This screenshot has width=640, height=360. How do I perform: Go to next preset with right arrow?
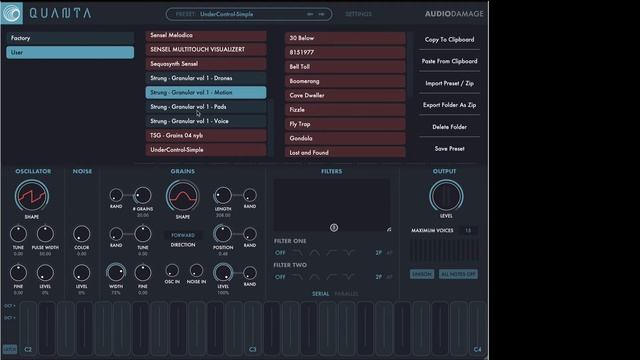(x=322, y=14)
